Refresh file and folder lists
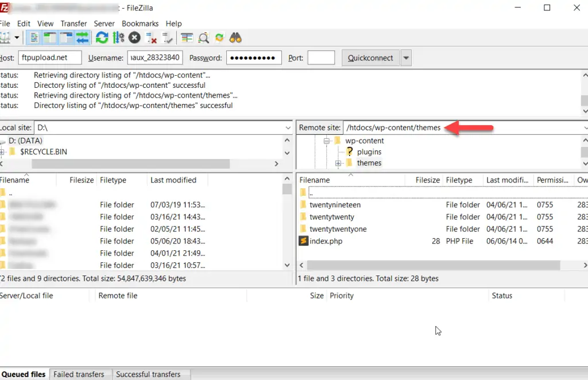Viewport: 588px width, 380px height. coord(102,37)
